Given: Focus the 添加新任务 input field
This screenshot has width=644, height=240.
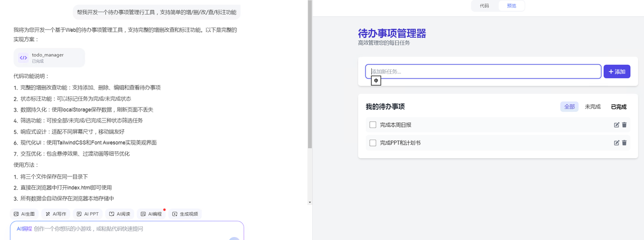Looking at the screenshot, I should 483,72.
